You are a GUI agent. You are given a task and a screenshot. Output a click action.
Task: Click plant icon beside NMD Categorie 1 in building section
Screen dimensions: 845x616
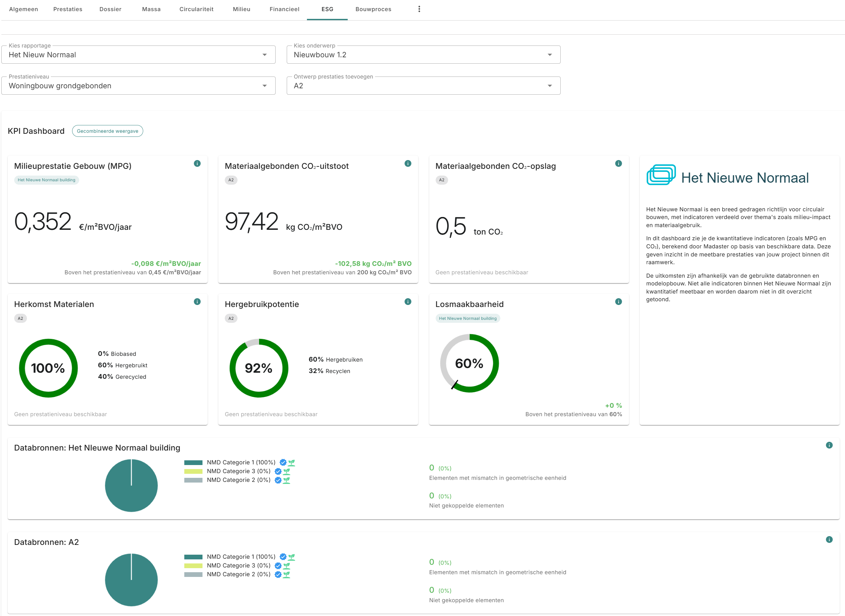291,462
